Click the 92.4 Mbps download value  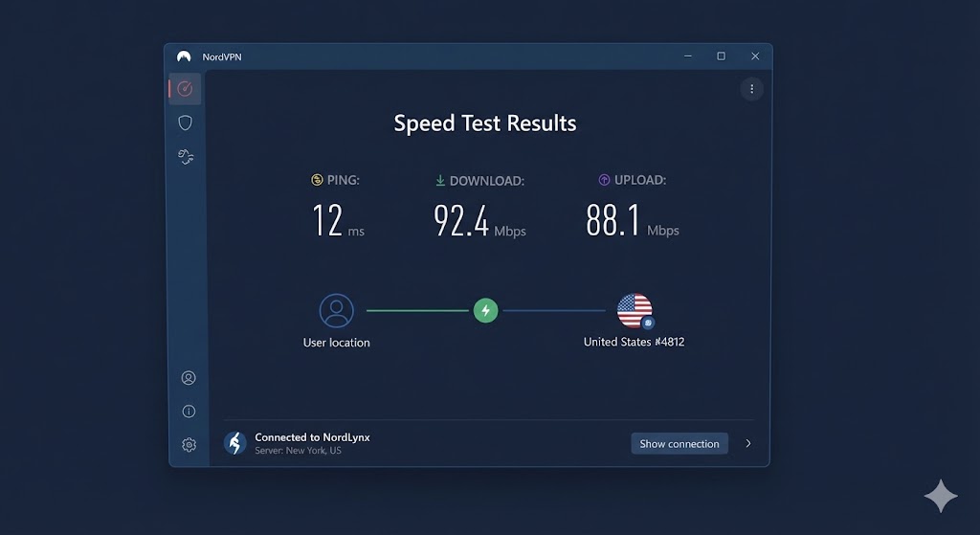479,221
